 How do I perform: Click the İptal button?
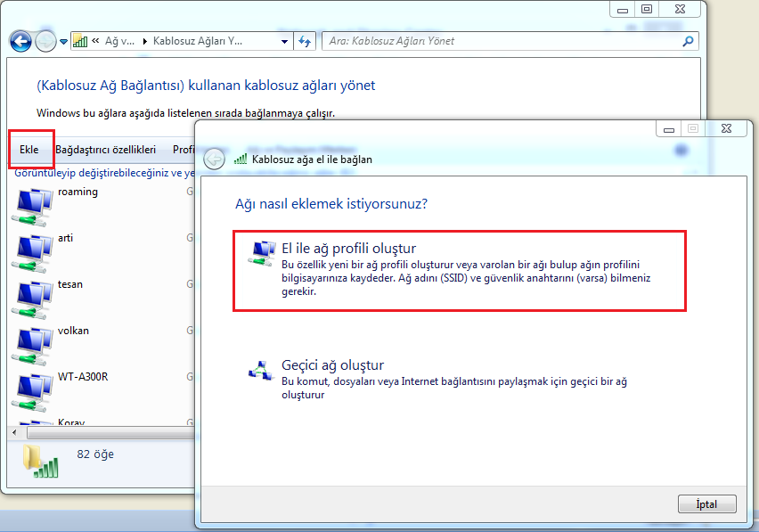(x=706, y=503)
